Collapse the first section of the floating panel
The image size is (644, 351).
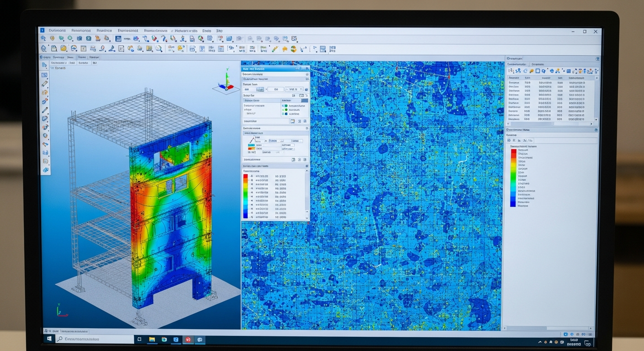(x=306, y=74)
